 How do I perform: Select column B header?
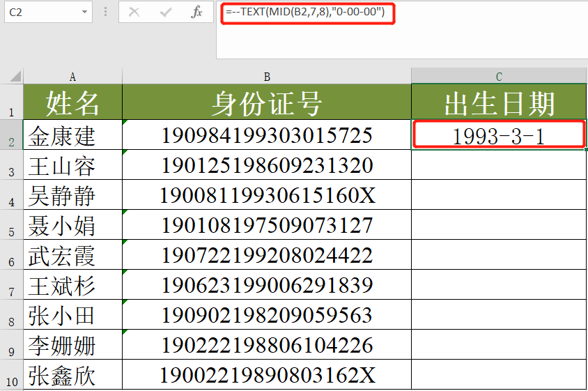click(267, 76)
